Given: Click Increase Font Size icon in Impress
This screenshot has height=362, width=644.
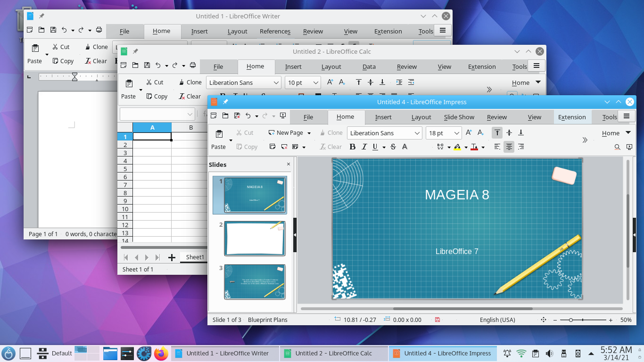Looking at the screenshot, I should coord(469,133).
